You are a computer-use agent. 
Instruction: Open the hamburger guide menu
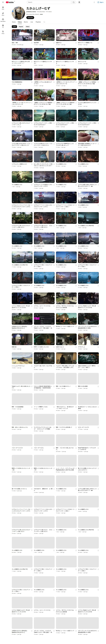(3, 2)
